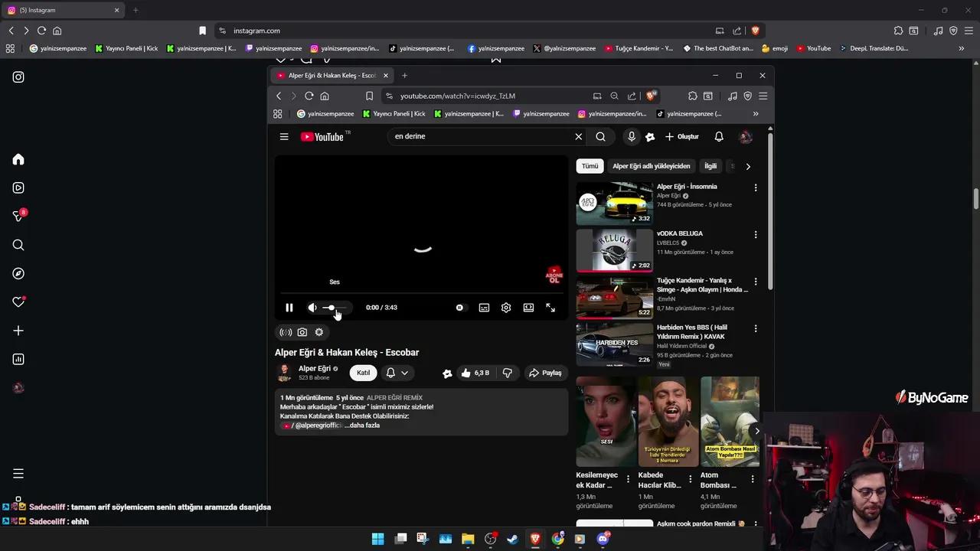Select the İlgili filter chip
Image resolution: width=980 pixels, height=551 pixels.
tap(710, 166)
